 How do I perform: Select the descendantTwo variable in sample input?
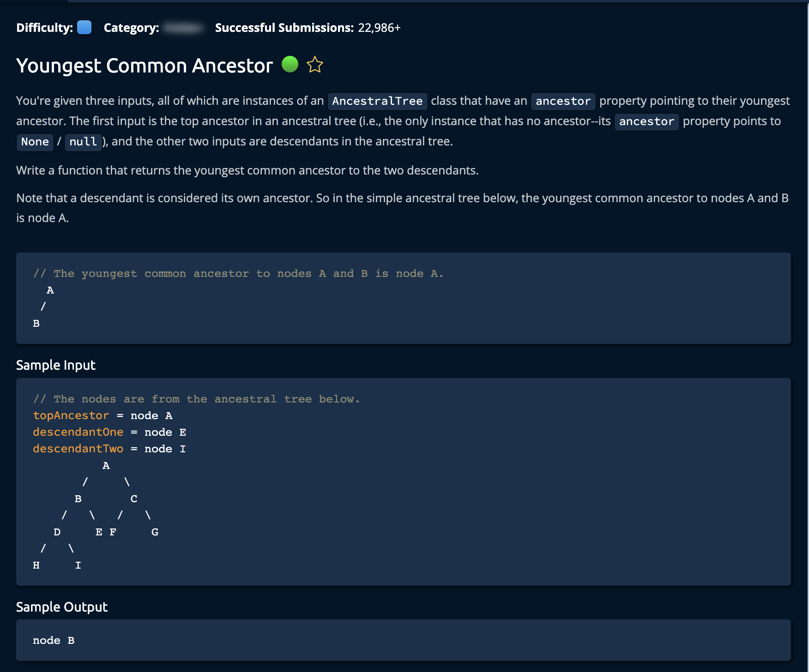point(78,449)
